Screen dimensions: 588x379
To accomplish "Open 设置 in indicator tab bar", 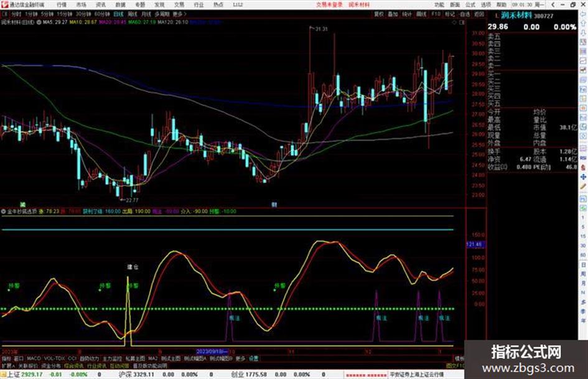I will 253,358.
